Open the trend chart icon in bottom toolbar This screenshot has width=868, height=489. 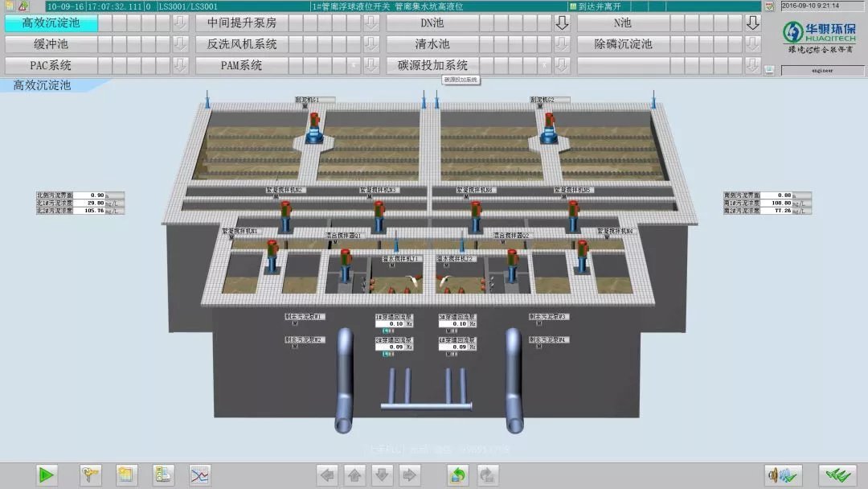(199, 475)
